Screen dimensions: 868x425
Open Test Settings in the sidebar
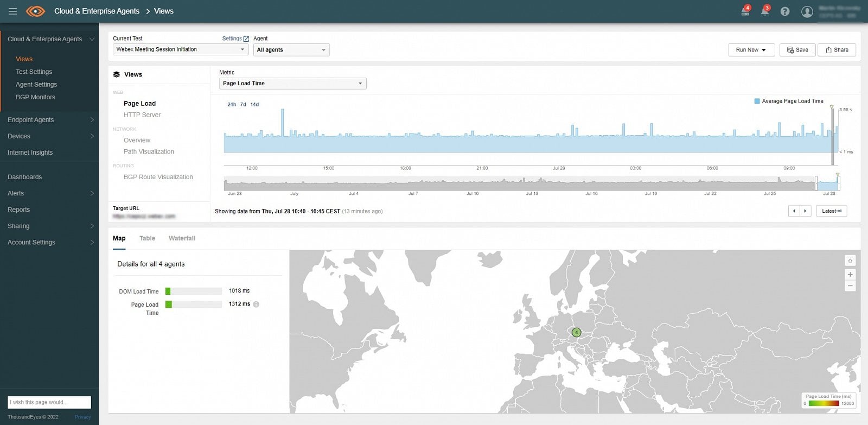[x=34, y=72]
